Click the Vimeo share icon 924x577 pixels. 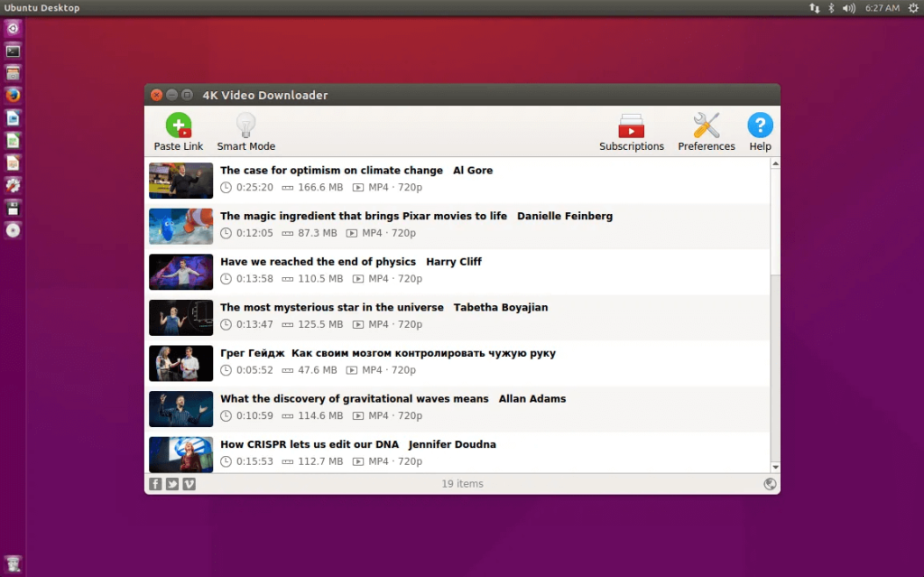(x=189, y=483)
